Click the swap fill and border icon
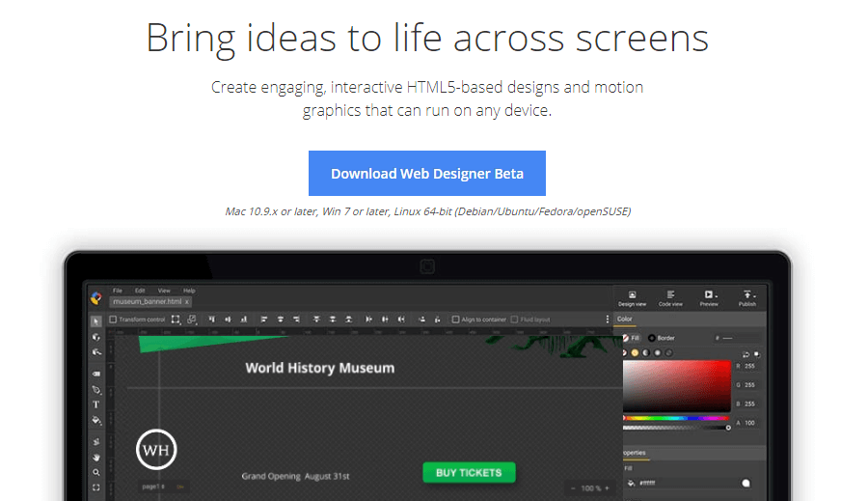The height and width of the screenshot is (501, 868). pyautogui.click(x=746, y=354)
